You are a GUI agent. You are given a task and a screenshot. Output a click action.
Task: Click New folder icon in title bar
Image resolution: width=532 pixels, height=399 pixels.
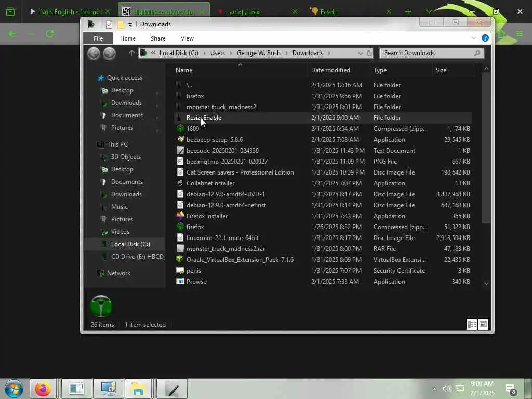click(x=120, y=24)
